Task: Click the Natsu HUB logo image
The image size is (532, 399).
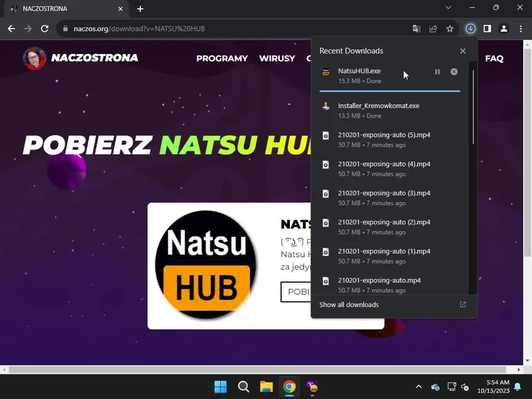Action: (205, 264)
